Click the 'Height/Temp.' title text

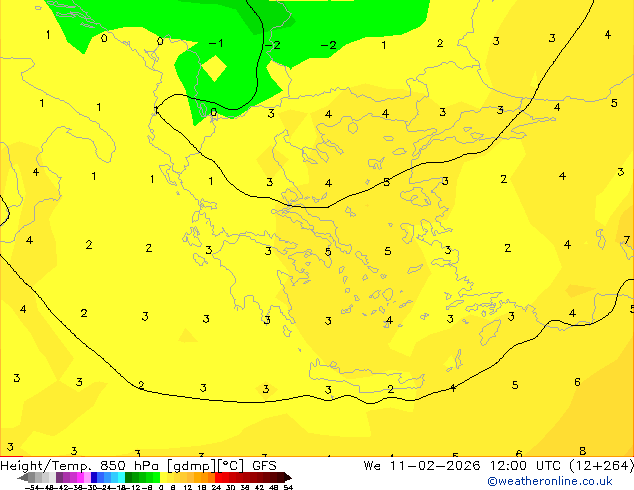tap(46, 466)
